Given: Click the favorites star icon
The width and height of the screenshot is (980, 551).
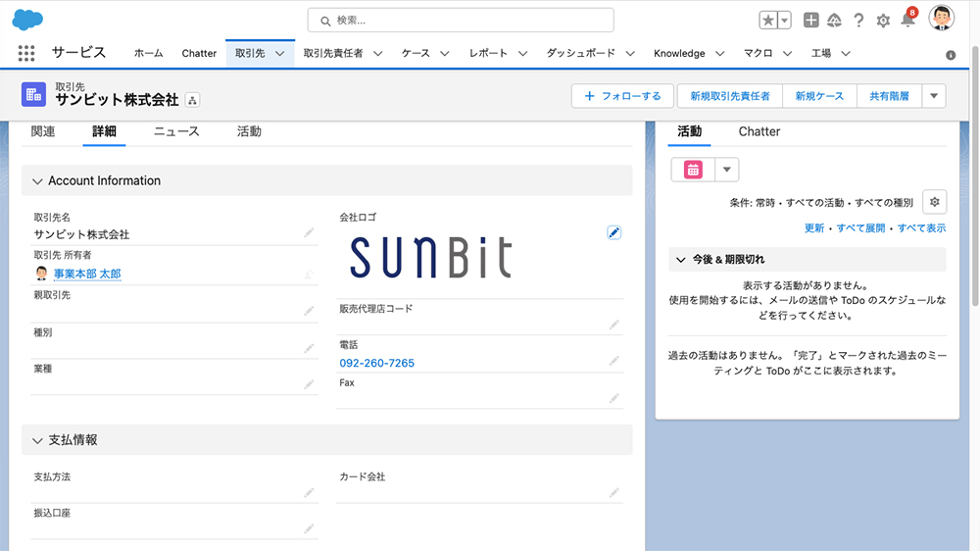Looking at the screenshot, I should click(x=768, y=20).
